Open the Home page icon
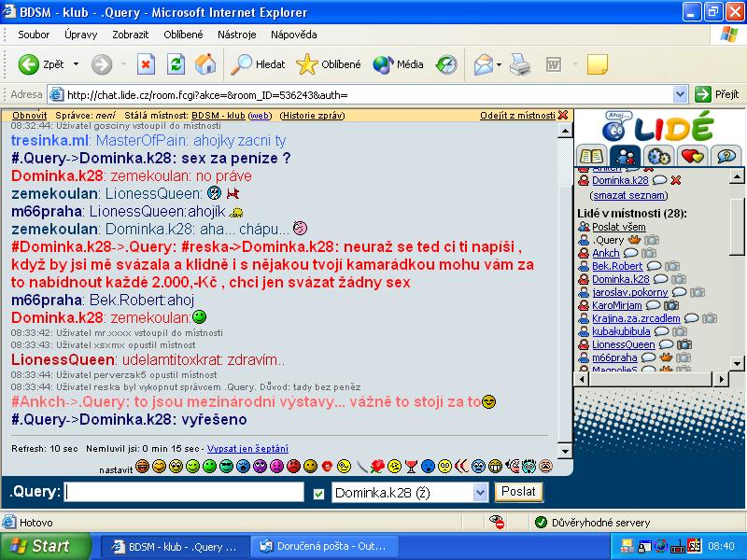 205,64
